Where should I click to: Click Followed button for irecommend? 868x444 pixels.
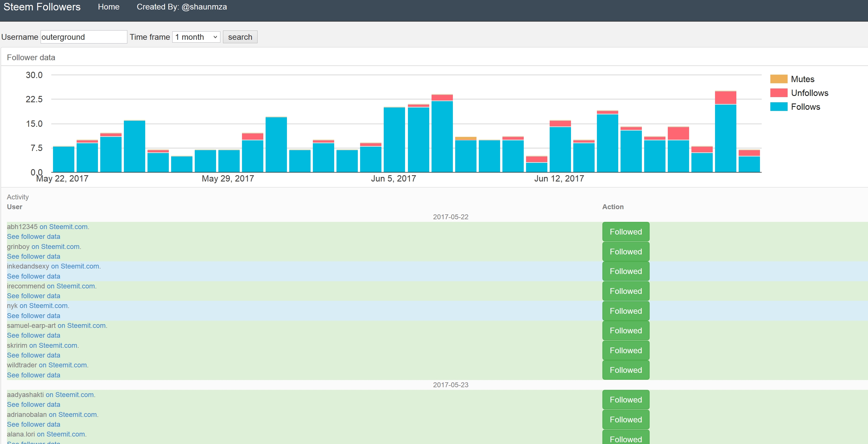click(626, 291)
